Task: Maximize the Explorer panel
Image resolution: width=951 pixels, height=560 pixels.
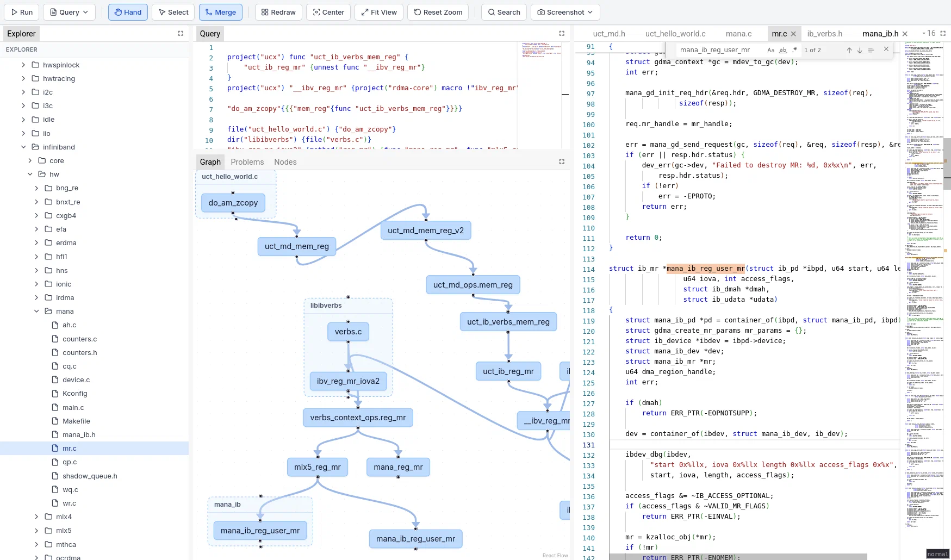Action: pos(181,33)
